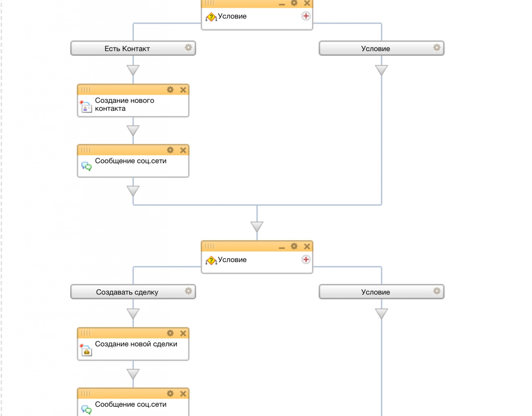Image resolution: width=532 pixels, height=416 pixels.
Task: Open gear of lower right 'Условие' branch
Action: (437, 291)
